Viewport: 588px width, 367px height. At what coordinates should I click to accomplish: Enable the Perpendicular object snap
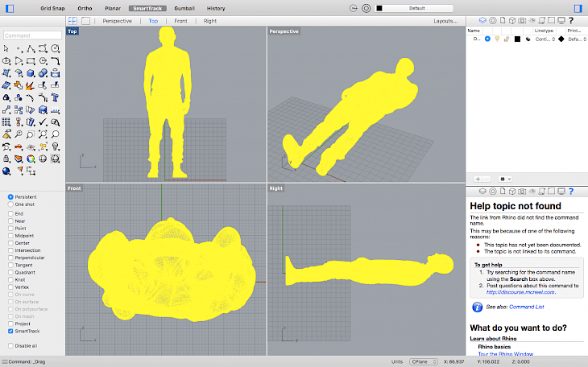(10, 258)
